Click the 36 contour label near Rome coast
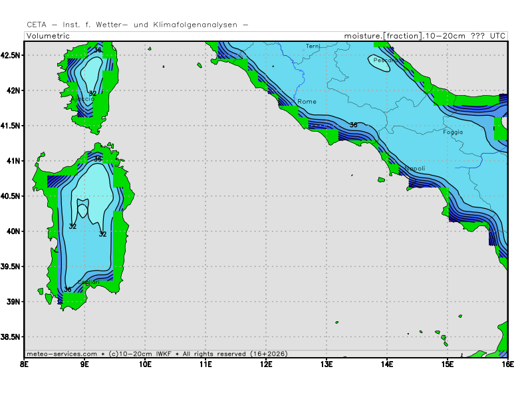Screen dimensions: 532x399 coord(353,125)
